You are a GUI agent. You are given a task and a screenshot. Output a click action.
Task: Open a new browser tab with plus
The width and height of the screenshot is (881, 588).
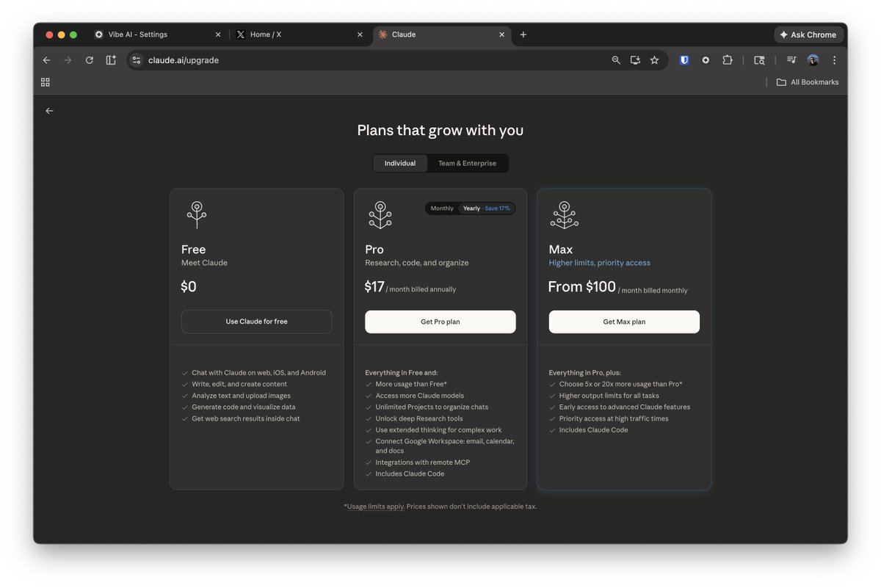523,35
